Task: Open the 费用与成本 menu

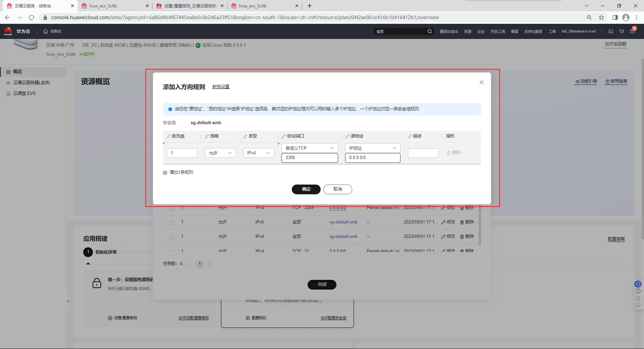Action: point(449,32)
